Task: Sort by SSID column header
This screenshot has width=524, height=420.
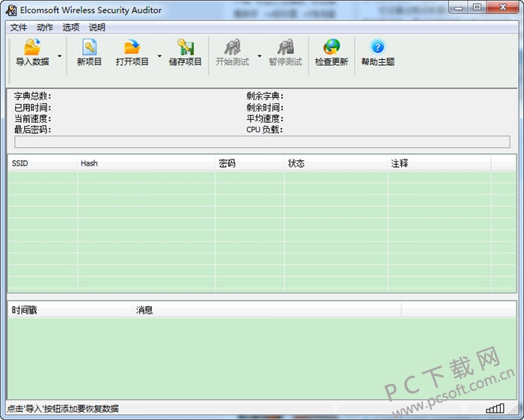Action: click(x=42, y=163)
